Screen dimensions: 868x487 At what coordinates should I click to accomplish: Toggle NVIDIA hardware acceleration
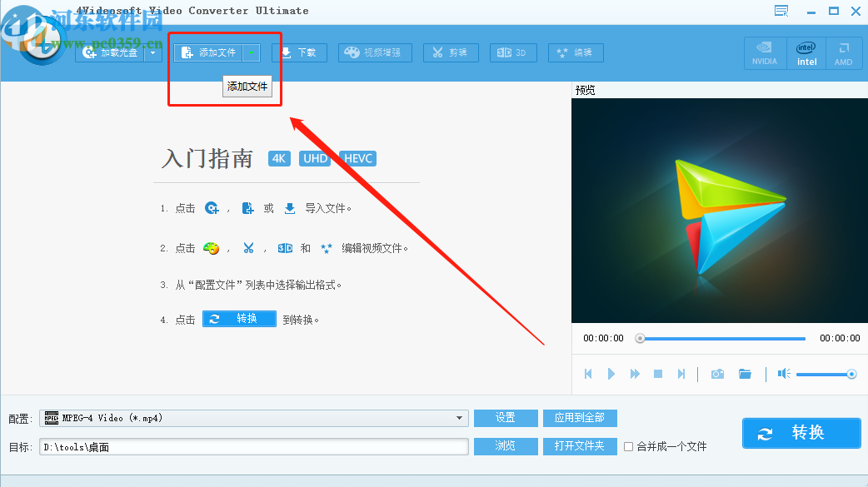[x=765, y=53]
